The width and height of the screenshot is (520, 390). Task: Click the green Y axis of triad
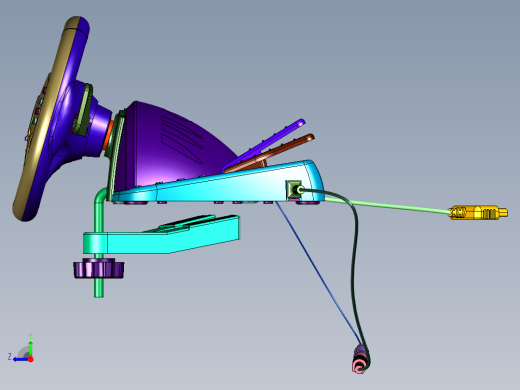tap(30, 348)
